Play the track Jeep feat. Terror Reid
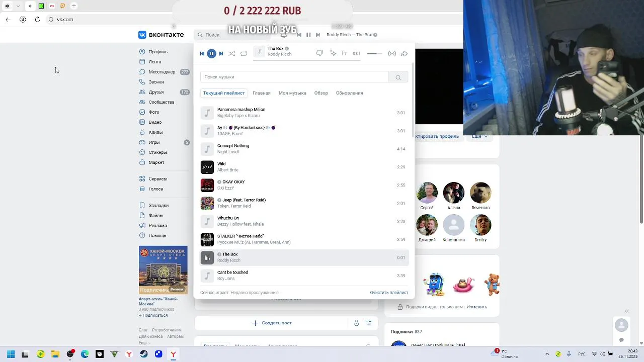The height and width of the screenshot is (362, 644). pos(304,203)
